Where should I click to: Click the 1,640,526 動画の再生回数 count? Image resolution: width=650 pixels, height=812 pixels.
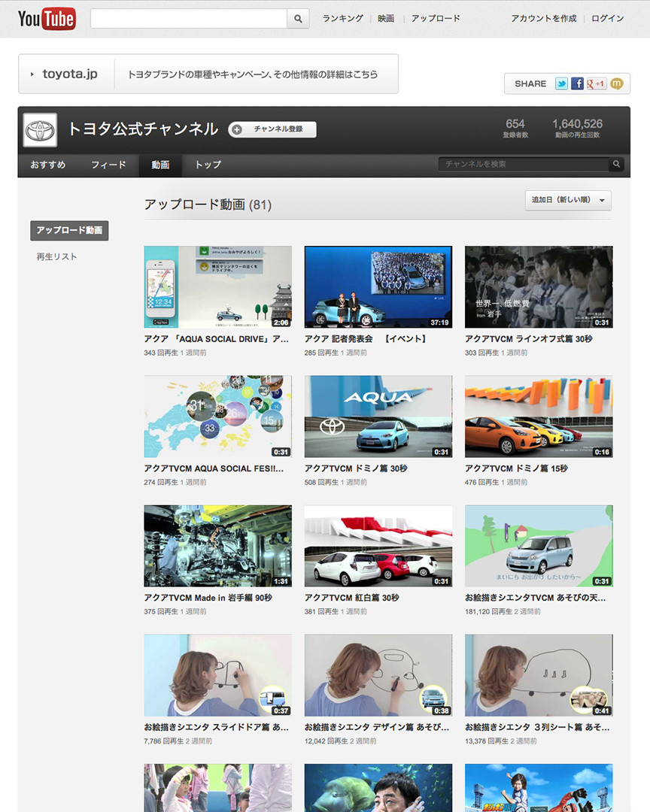(578, 128)
